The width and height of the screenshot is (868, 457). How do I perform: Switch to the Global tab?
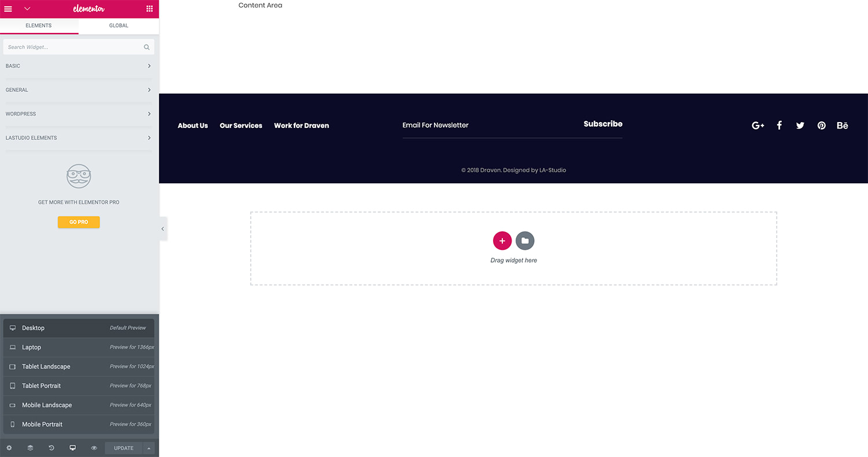pyautogui.click(x=119, y=25)
